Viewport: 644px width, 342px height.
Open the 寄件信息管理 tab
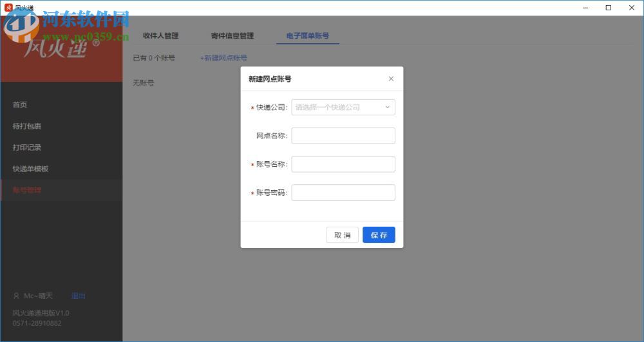232,35
